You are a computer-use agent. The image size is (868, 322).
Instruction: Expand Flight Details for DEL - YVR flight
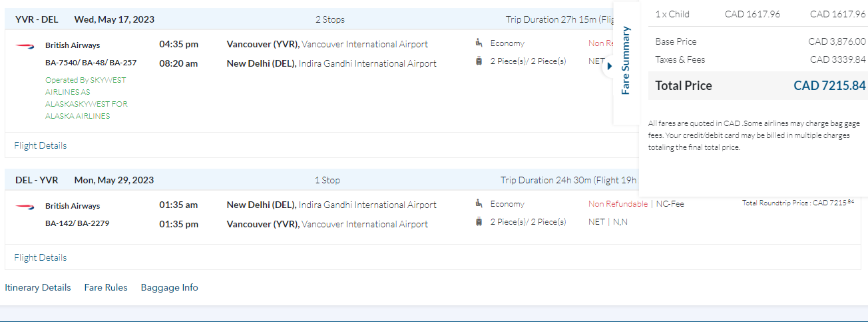pyautogui.click(x=41, y=257)
